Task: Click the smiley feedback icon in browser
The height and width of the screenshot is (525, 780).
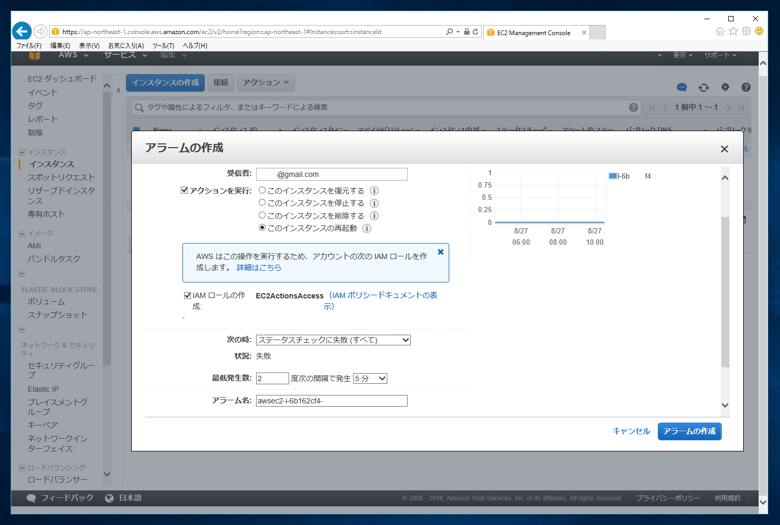Action: click(759, 31)
